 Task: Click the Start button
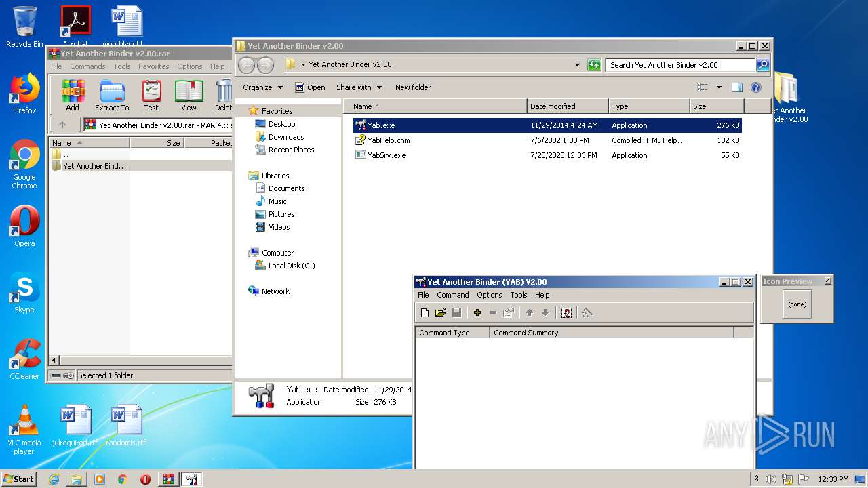pos(19,479)
